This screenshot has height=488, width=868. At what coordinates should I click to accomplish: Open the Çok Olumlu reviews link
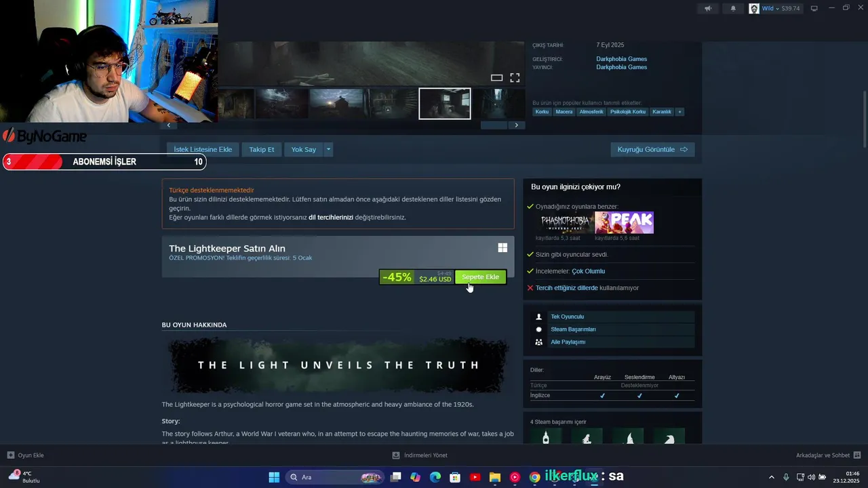point(589,271)
